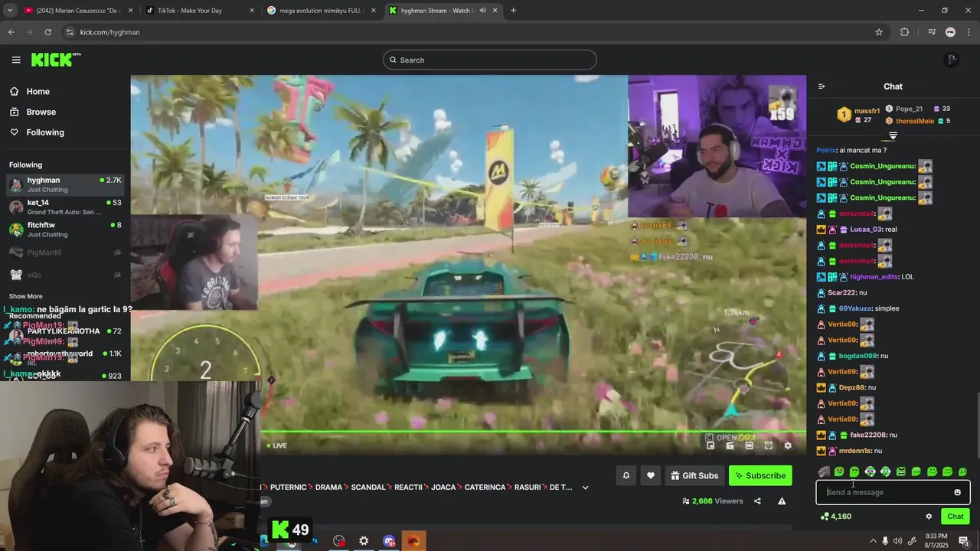This screenshot has height=551, width=980.
Task: Click massfr1 top gifter badge
Action: point(844,115)
